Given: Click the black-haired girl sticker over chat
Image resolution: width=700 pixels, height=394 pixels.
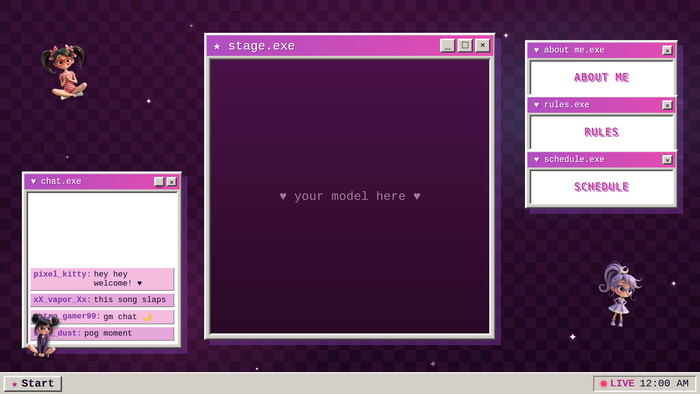Looking at the screenshot, I should click(43, 335).
